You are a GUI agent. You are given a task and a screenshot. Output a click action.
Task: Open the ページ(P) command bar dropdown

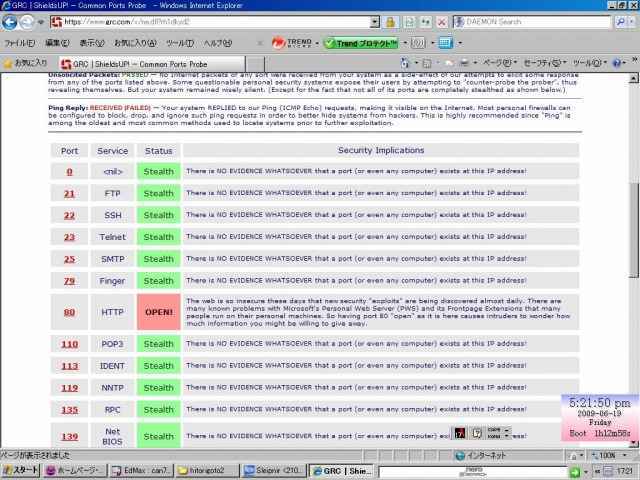pyautogui.click(x=500, y=63)
